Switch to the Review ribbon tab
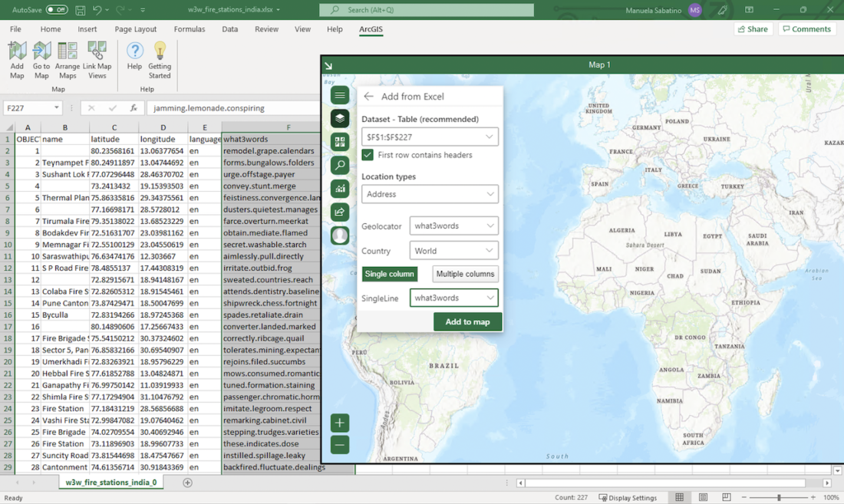The height and width of the screenshot is (504, 844). coord(266,29)
